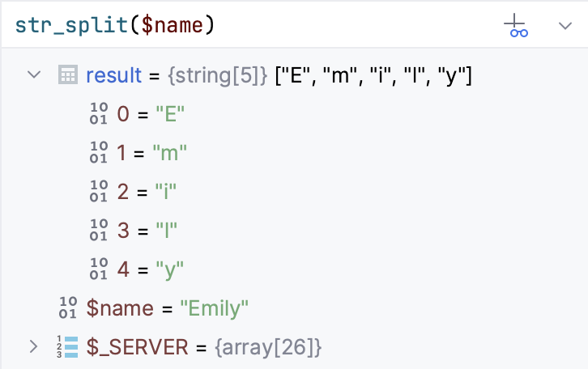Click the binary icon next to index 2
The height and width of the screenshot is (369, 588).
pyautogui.click(x=99, y=192)
